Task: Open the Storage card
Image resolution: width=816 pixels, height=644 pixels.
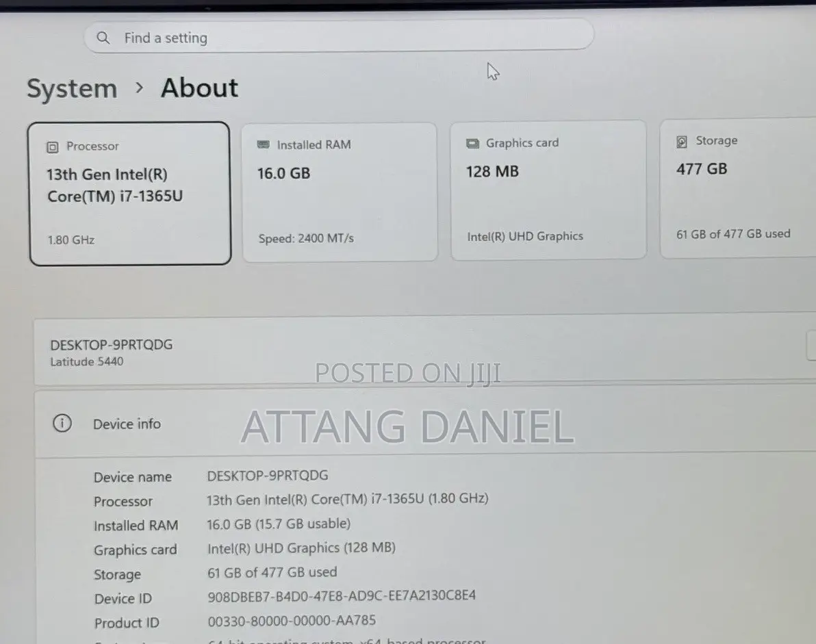Action: coord(738,188)
